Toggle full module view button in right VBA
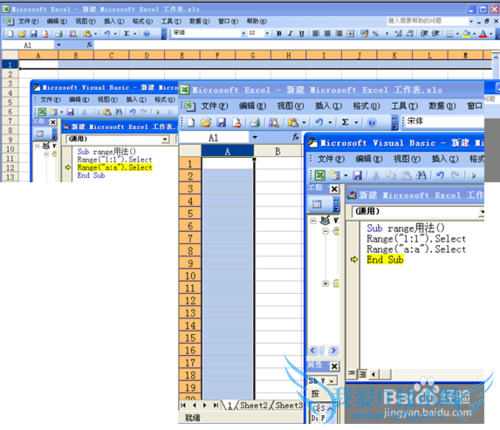Screen dimensions: 500x430 (362, 374)
